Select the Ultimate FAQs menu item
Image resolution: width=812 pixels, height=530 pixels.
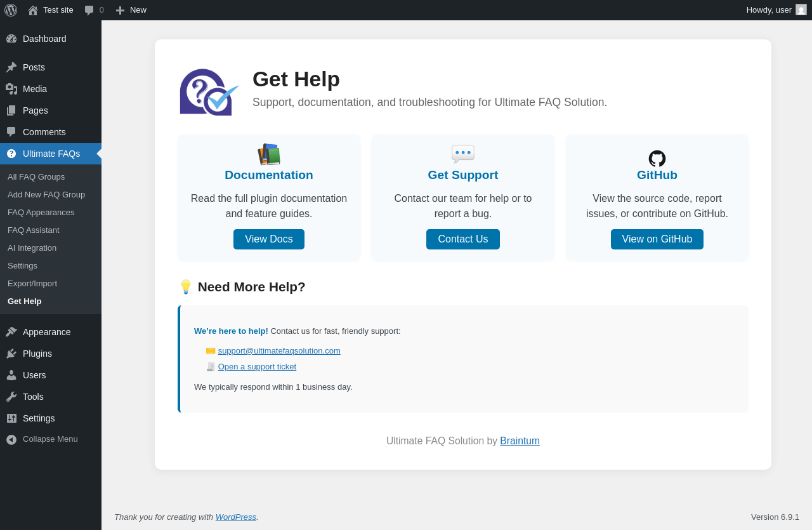point(51,154)
